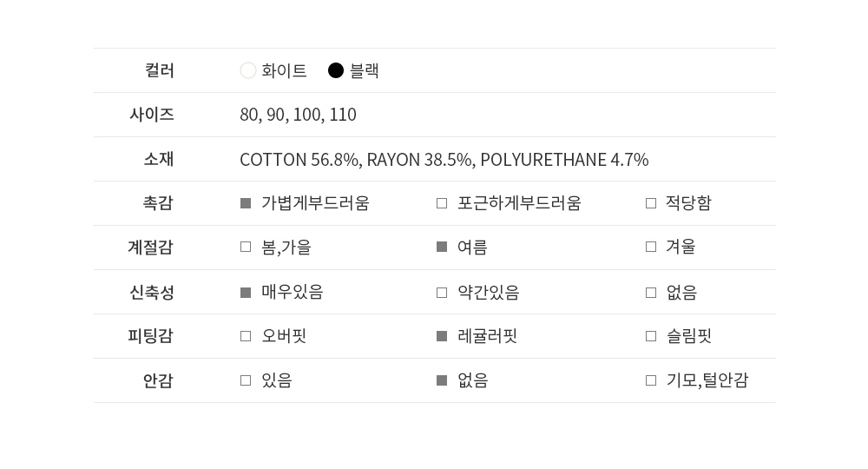
Task: Check the 오버핏 fit box
Action: 246,336
